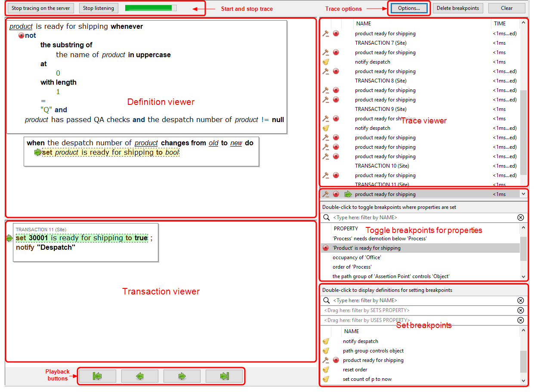Select TRANSACTION 7 (Site) trace row
This screenshot has height=392, width=534.
(x=420, y=43)
